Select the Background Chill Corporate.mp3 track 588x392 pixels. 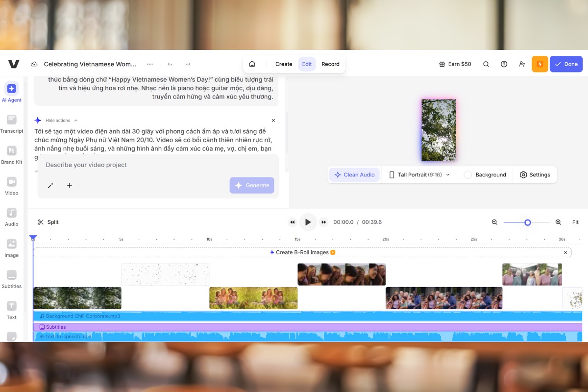[x=308, y=316]
